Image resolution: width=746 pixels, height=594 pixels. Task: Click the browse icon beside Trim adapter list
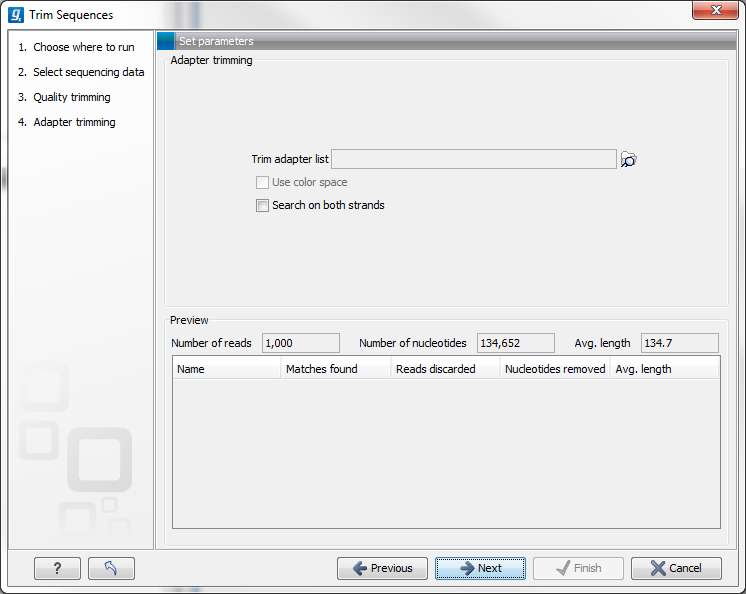[628, 160]
